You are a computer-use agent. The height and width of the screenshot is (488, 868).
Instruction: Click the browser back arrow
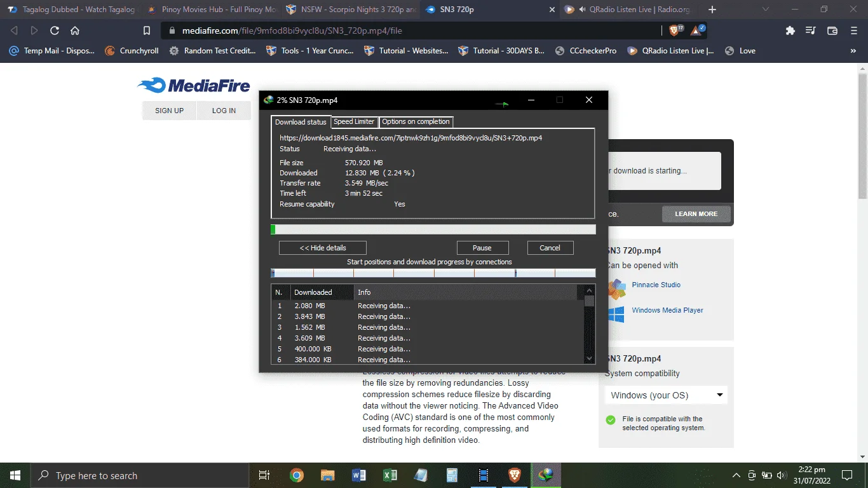[x=14, y=30]
